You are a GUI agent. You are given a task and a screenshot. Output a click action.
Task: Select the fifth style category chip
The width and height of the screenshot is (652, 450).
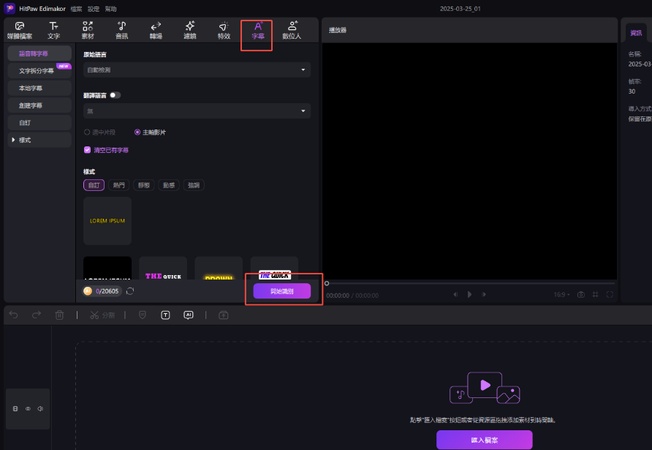pos(194,185)
